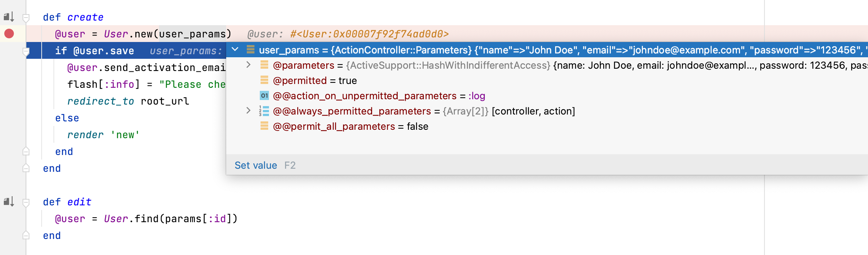The image size is (868, 255).
Task: Toggle the red breakpoint on the @user line
Action: tap(8, 34)
